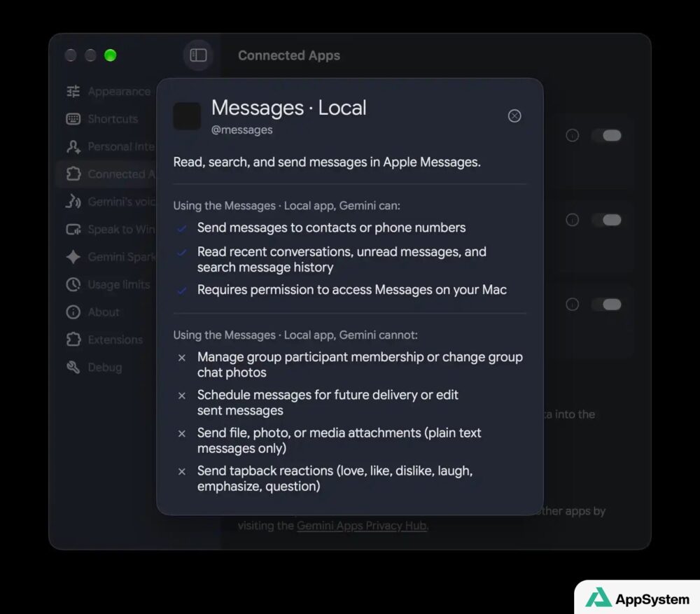Click the 'Connected Apps' page heading
The width and height of the screenshot is (700, 614).
tap(289, 55)
